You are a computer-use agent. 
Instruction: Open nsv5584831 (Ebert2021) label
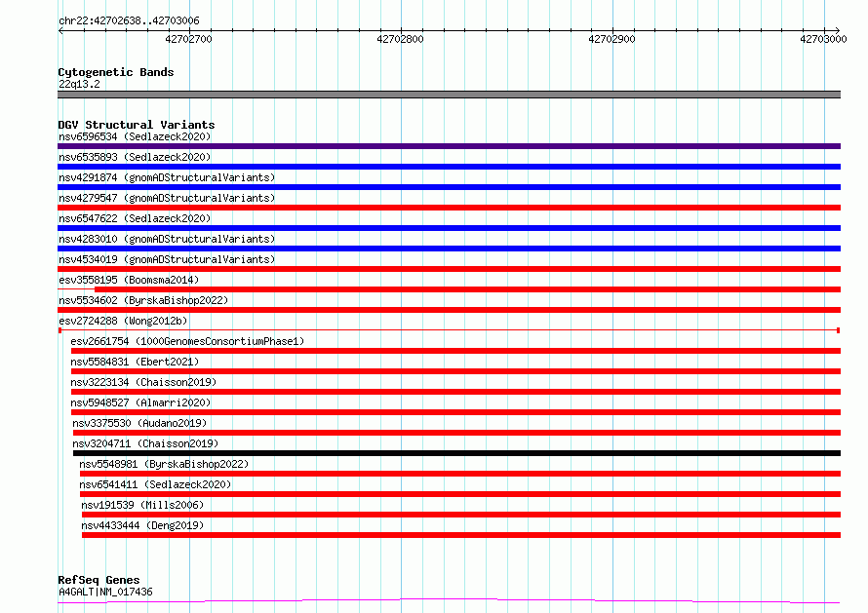(x=135, y=362)
